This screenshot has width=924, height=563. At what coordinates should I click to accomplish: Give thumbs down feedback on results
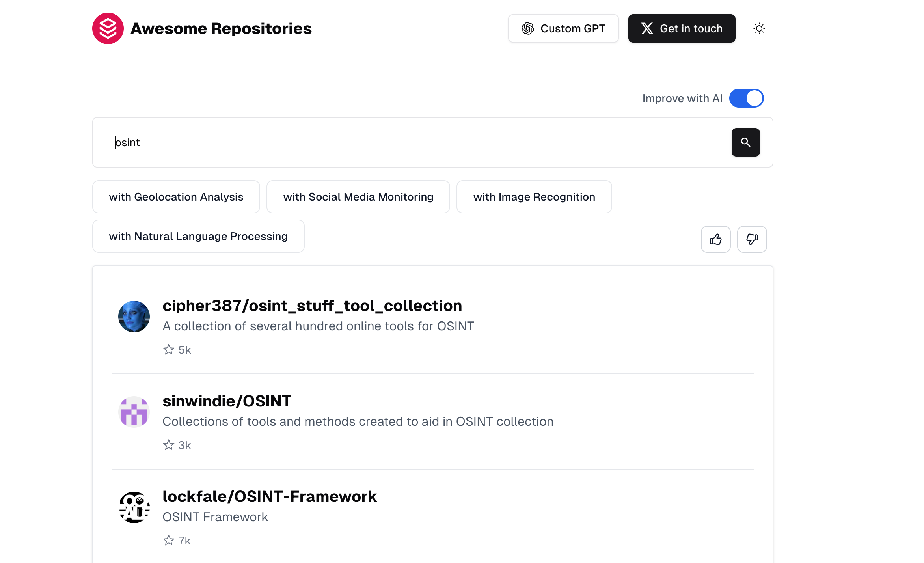click(x=752, y=239)
